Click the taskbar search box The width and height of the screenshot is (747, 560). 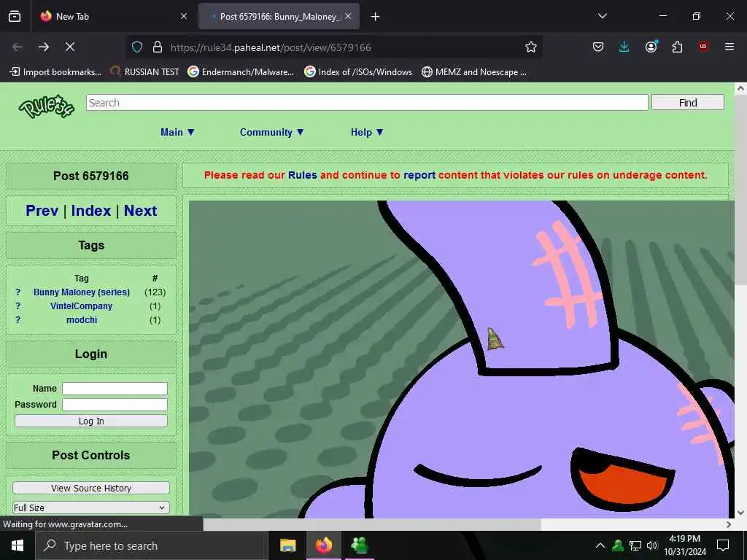pos(152,545)
